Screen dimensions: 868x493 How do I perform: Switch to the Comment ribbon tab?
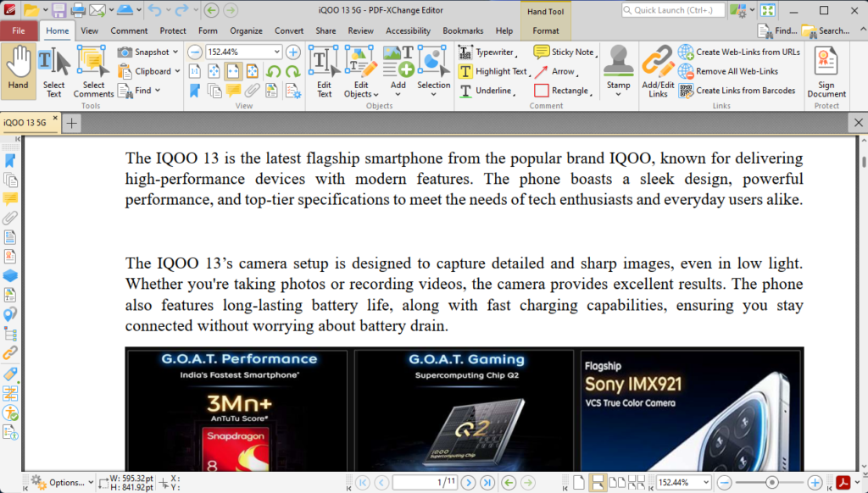(129, 31)
